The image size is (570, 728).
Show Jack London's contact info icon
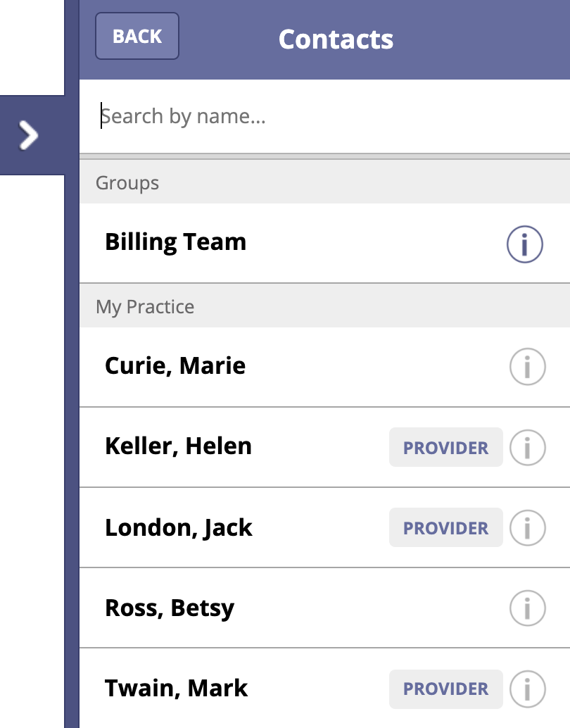pyautogui.click(x=527, y=528)
